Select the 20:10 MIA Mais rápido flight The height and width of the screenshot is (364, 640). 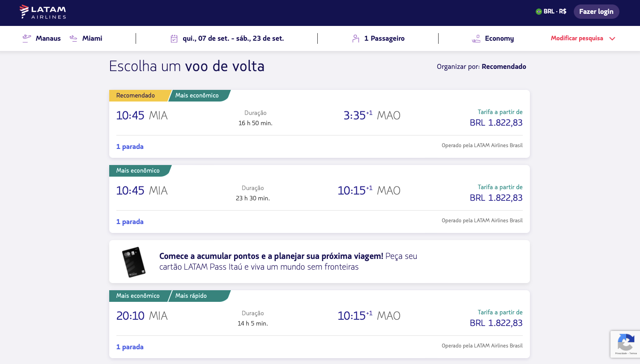pyautogui.click(x=319, y=317)
